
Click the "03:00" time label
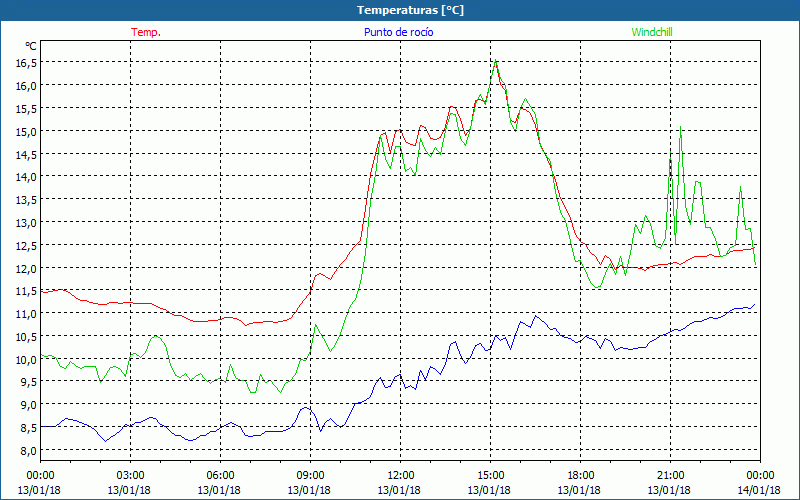click(130, 476)
